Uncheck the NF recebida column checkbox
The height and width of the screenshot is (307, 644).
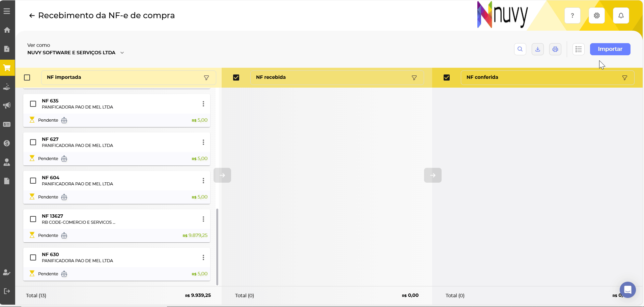pyautogui.click(x=236, y=78)
